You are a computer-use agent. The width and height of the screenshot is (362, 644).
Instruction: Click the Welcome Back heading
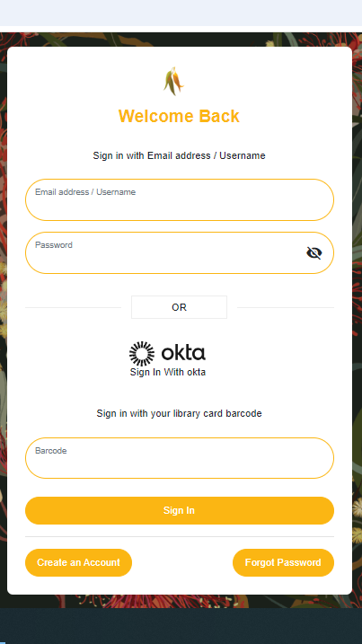click(179, 116)
